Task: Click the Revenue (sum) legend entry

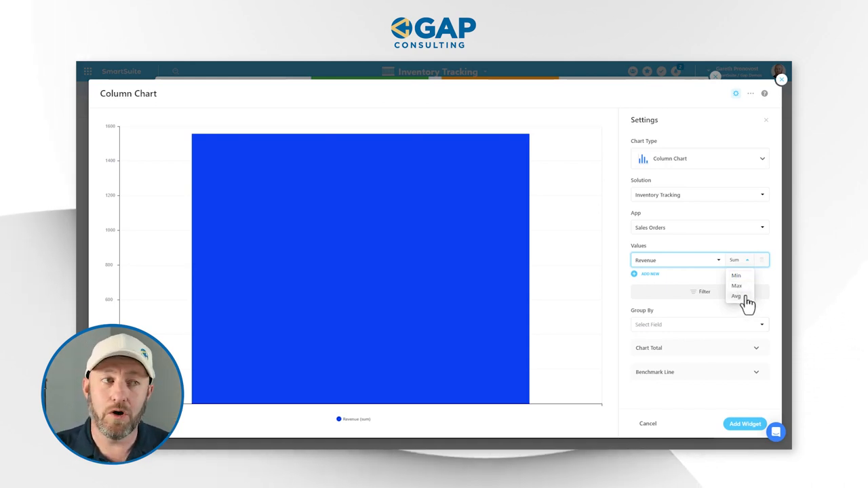Action: (x=353, y=419)
